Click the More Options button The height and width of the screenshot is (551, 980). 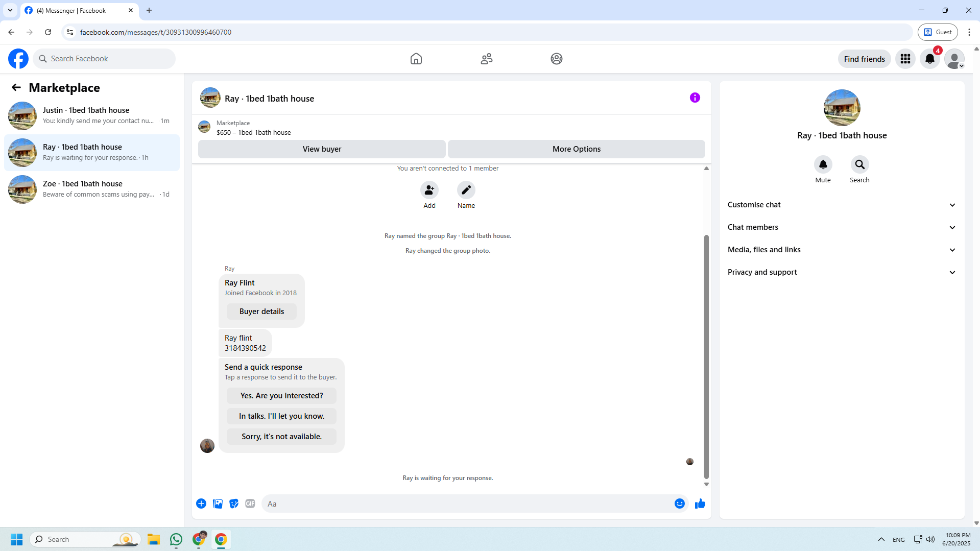point(577,149)
